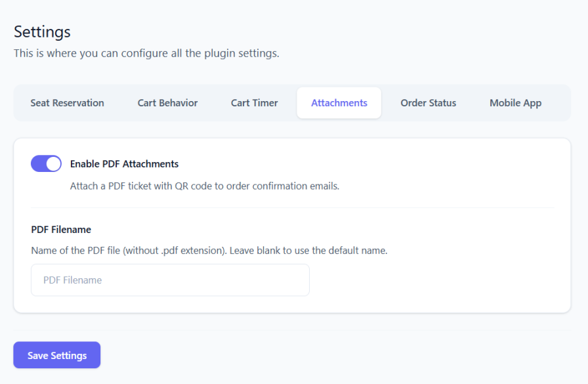This screenshot has width=588, height=384.
Task: Click the help text about .pdf extension
Action: pyautogui.click(x=209, y=251)
